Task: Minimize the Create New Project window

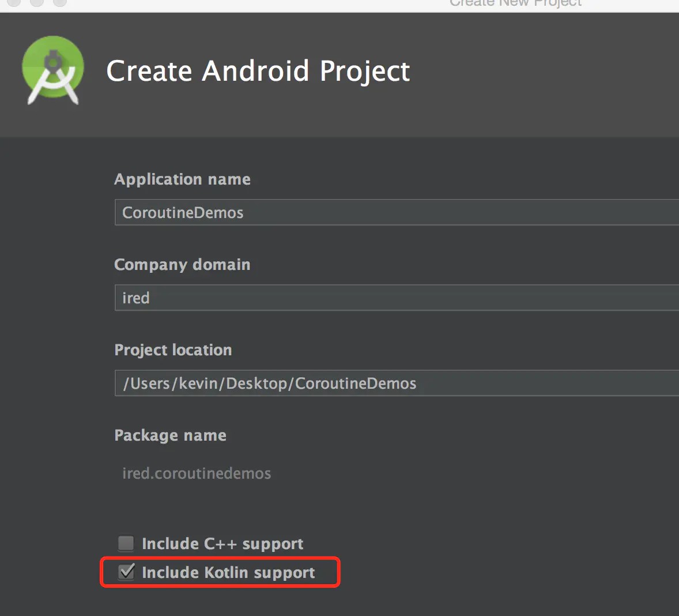Action: coord(36,2)
